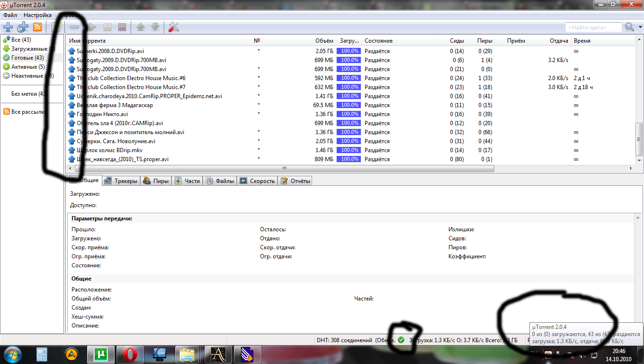644x364 pixels.
Task: Click the Start torrent play icon
Action: click(93, 27)
